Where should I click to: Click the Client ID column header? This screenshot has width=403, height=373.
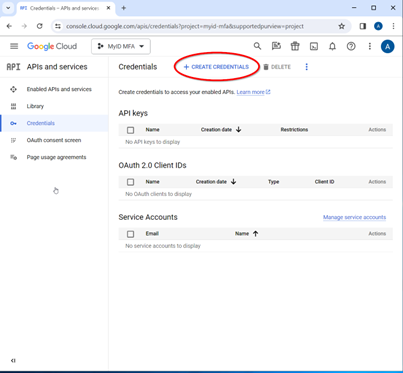click(324, 182)
